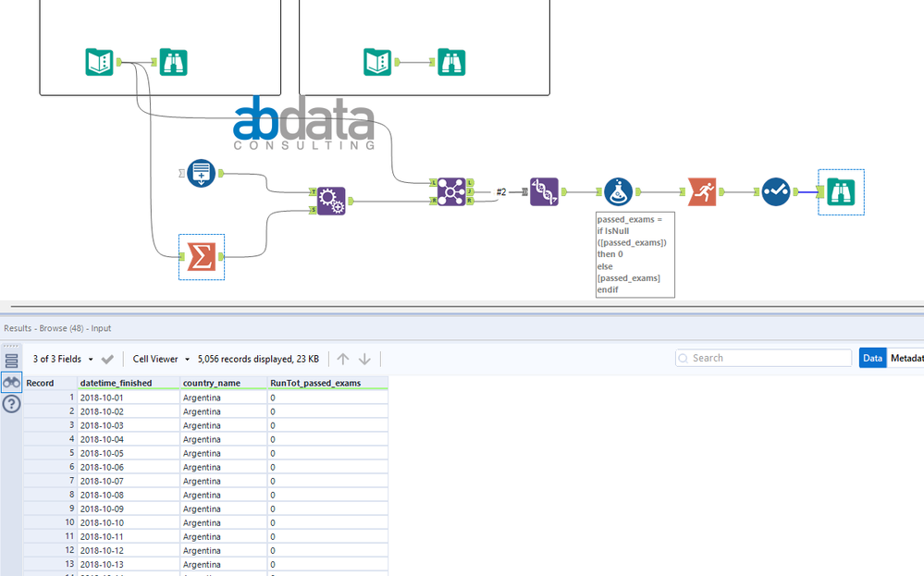The width and height of the screenshot is (924, 576).
Task: Click the '5,056 records displayed, 23 KB' text
Action: point(258,359)
